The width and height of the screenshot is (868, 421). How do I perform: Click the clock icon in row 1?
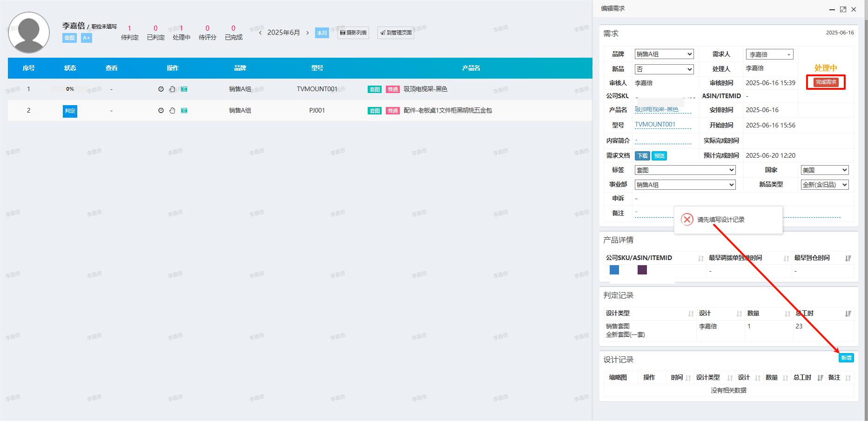161,89
